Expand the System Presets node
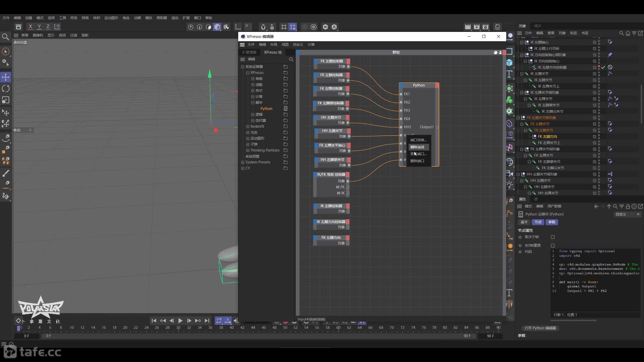This screenshot has height=362, width=644. (x=243, y=162)
